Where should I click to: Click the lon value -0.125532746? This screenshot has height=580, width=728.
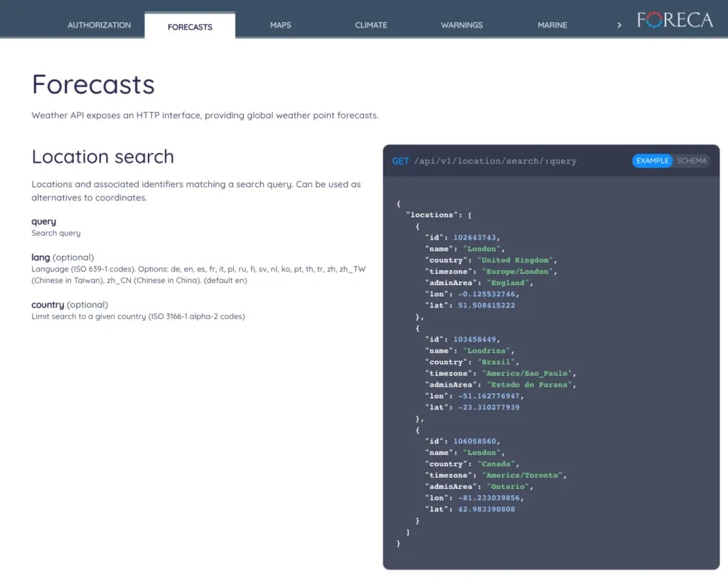(x=486, y=294)
